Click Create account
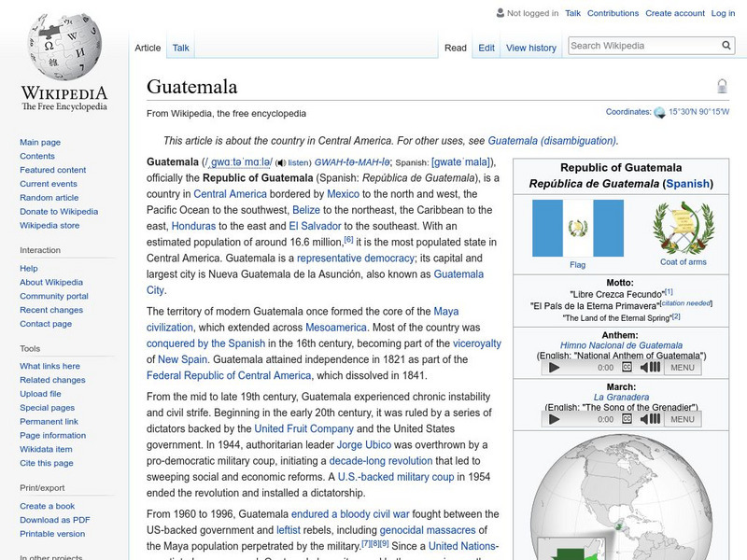Viewport: 747px width, 560px height. [675, 13]
